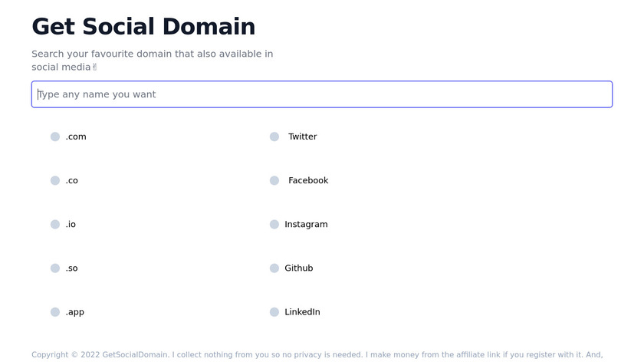Click the Facebook status indicator dot
The height and width of the screenshot is (362, 644).
274,180
